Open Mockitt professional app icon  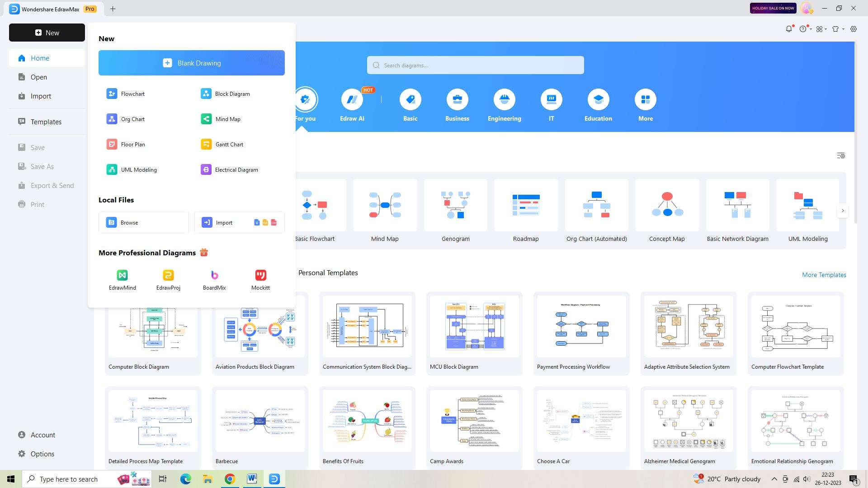click(x=260, y=275)
